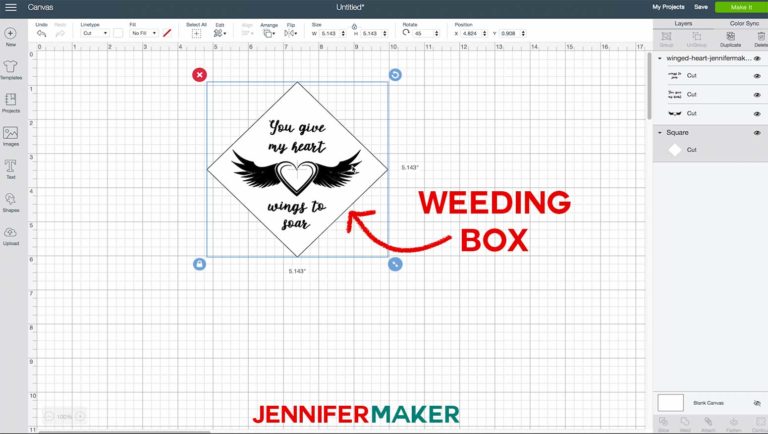Click the Attach tool
This screenshot has height=434, width=768.
pyautogui.click(x=708, y=424)
